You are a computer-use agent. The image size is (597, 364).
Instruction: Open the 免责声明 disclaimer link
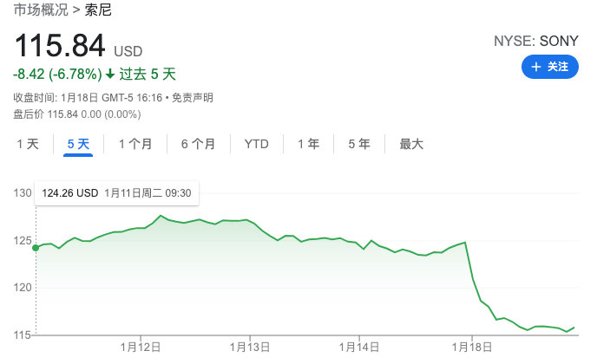click(x=192, y=97)
